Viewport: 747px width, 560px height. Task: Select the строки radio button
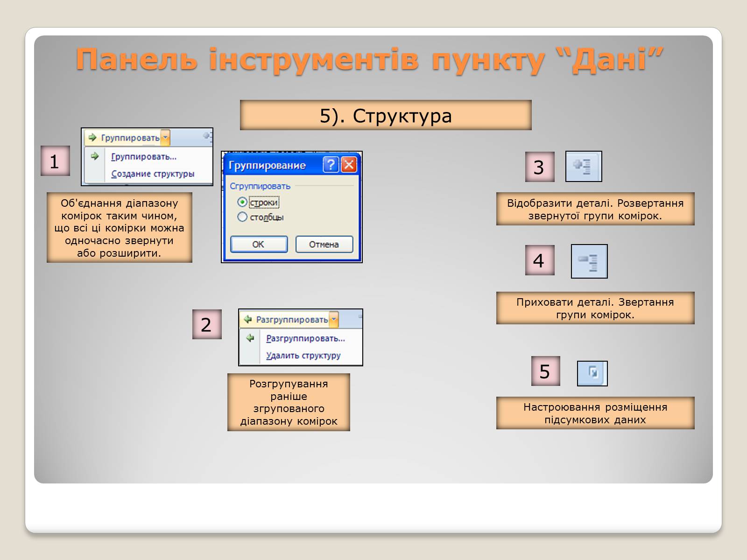[242, 203]
